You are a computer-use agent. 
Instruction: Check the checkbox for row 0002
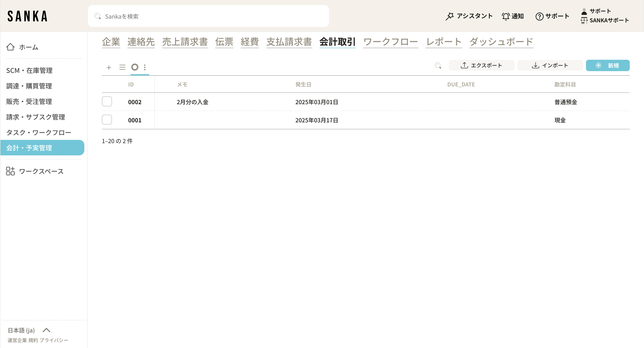[107, 101]
